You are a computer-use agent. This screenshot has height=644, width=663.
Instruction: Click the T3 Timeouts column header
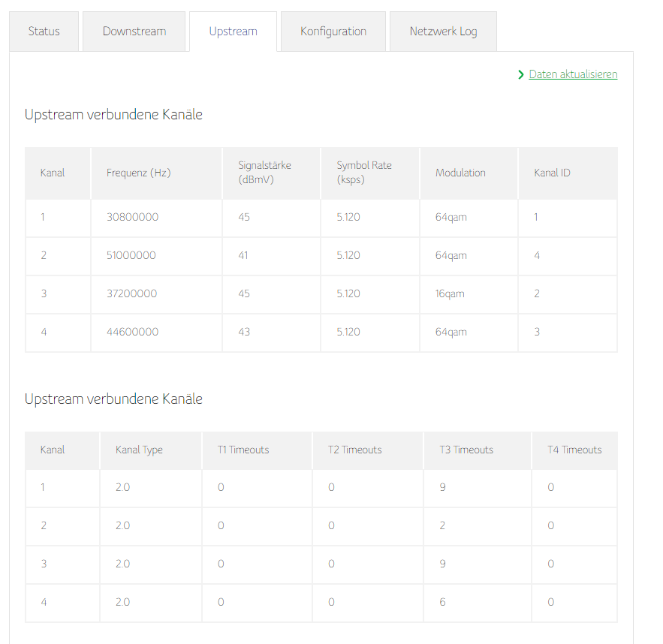pos(466,450)
